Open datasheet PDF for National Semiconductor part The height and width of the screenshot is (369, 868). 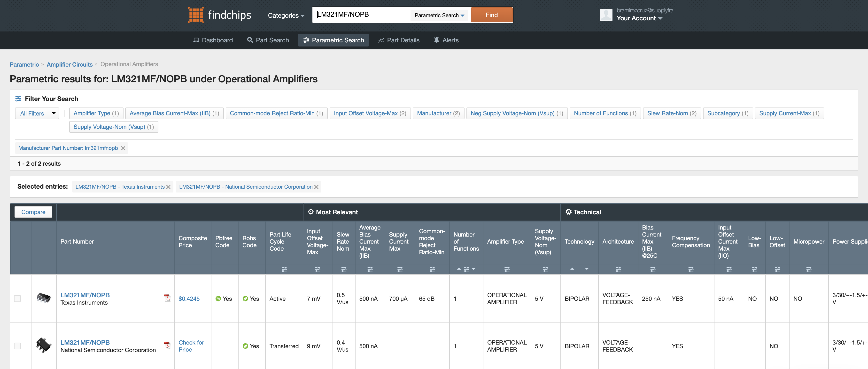click(x=167, y=346)
